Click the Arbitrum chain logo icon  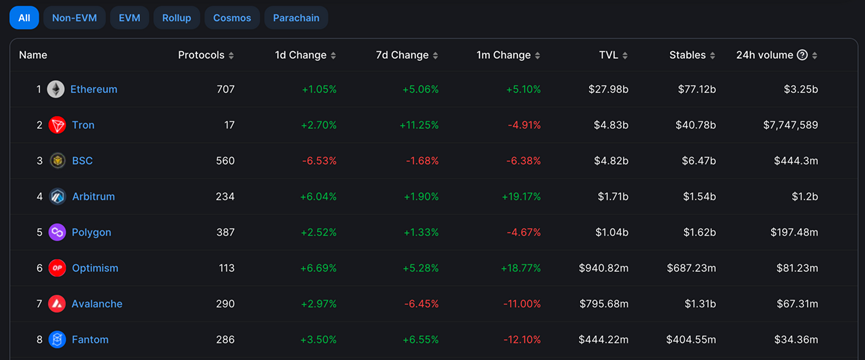(57, 197)
